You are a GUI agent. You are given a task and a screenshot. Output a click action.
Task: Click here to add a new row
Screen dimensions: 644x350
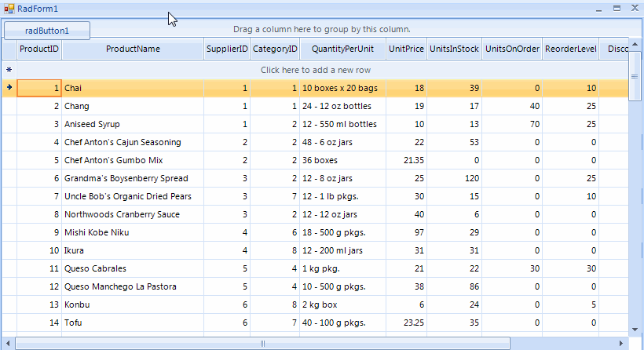316,70
